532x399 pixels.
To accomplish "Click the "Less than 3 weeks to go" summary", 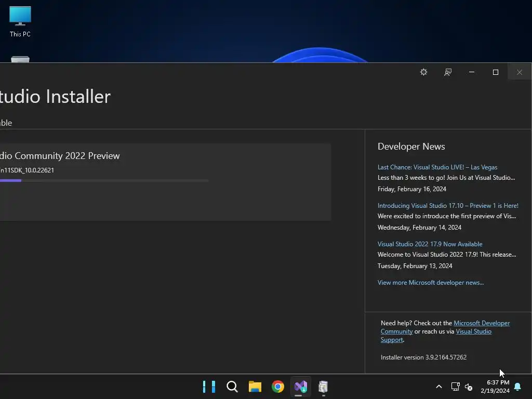I will click(x=446, y=178).
